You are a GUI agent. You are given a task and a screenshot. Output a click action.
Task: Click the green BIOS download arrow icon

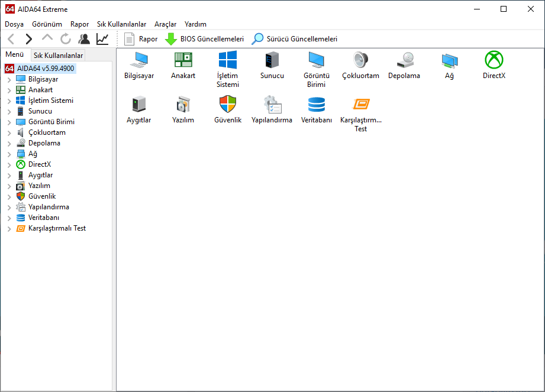coord(170,39)
